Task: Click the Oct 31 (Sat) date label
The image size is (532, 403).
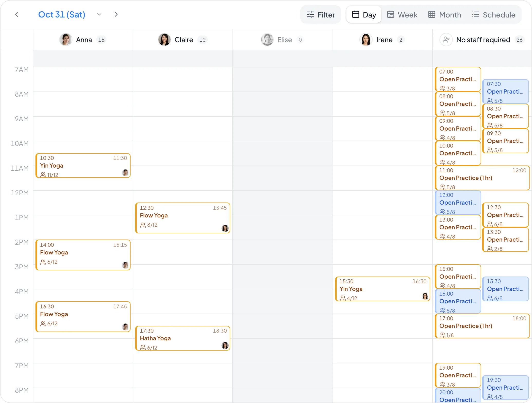Action: click(62, 14)
